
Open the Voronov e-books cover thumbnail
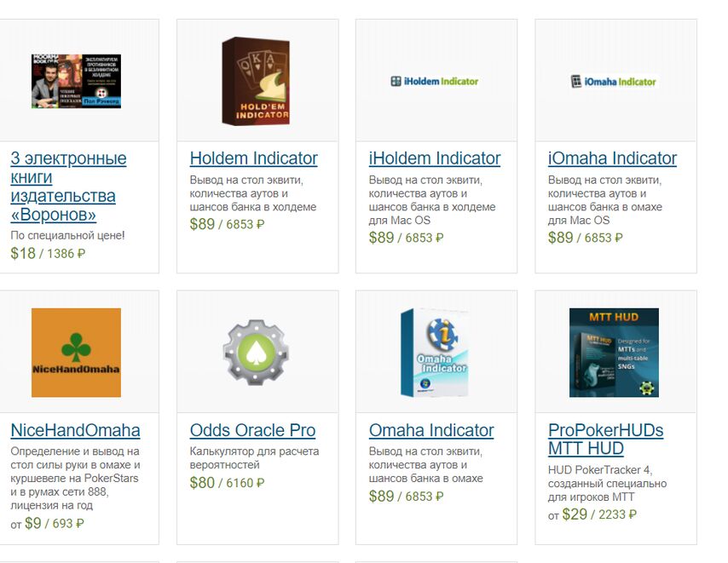click(76, 81)
